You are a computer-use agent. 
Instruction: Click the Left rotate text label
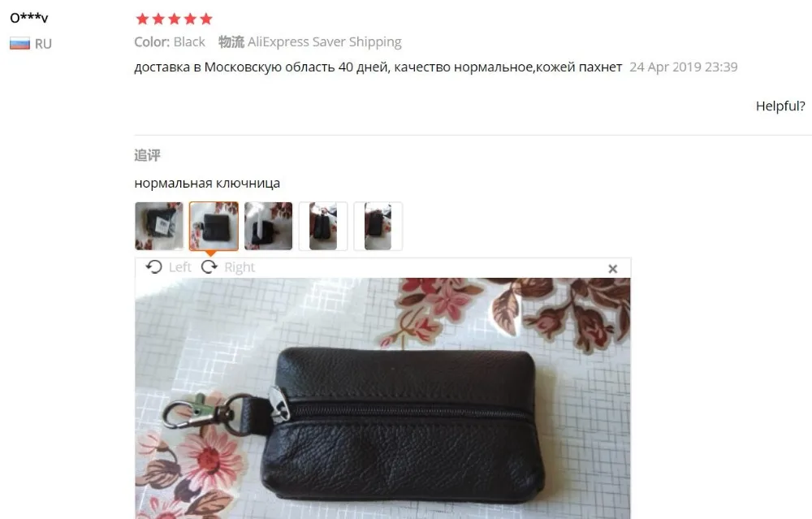tap(179, 267)
